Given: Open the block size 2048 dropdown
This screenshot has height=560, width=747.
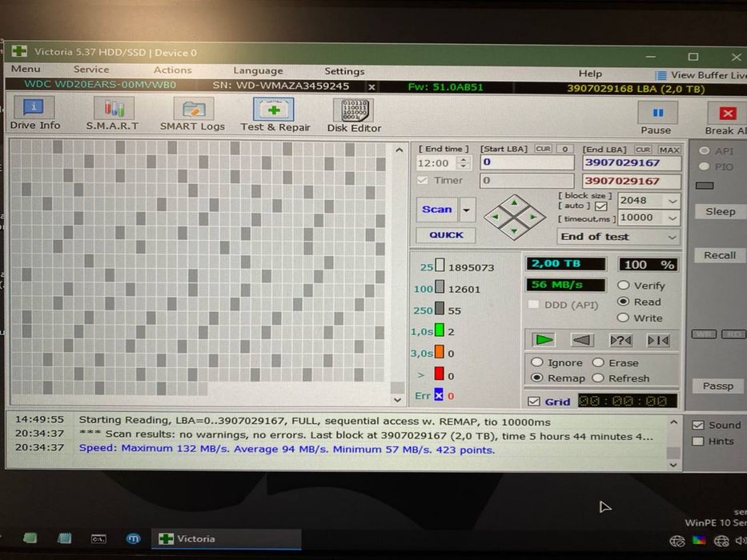Looking at the screenshot, I should (x=673, y=201).
